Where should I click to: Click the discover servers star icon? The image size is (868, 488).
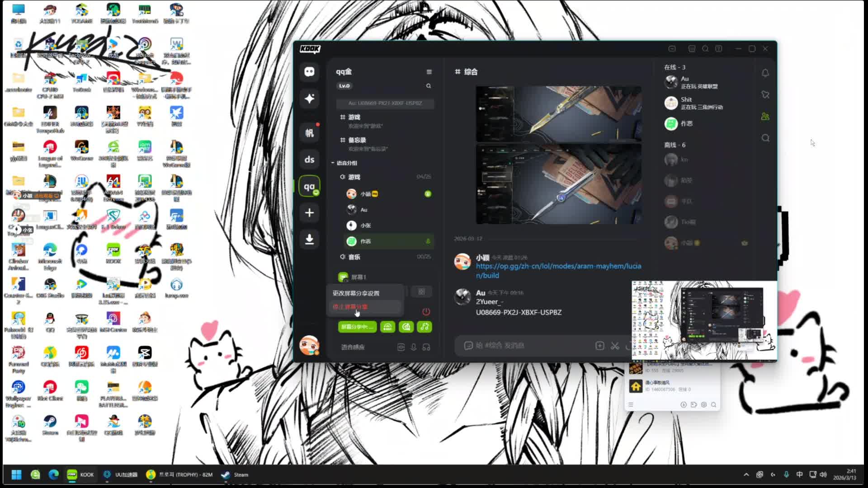pyautogui.click(x=309, y=99)
